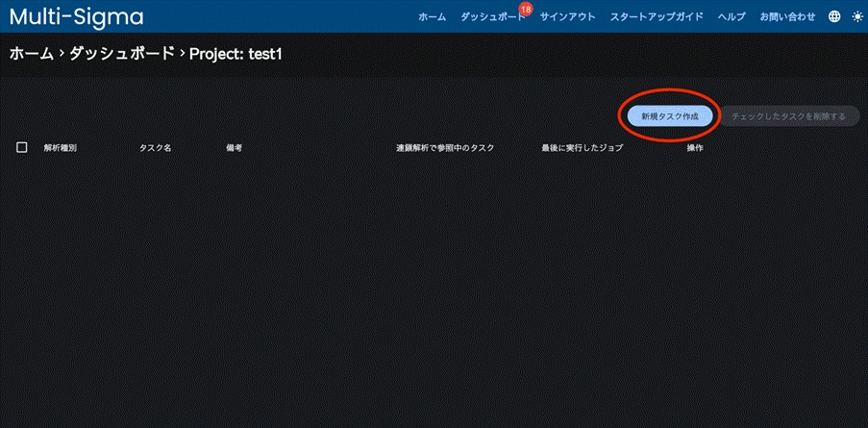Image resolution: width=868 pixels, height=428 pixels.
Task: Open the スタートアップガイド menu item
Action: (657, 17)
